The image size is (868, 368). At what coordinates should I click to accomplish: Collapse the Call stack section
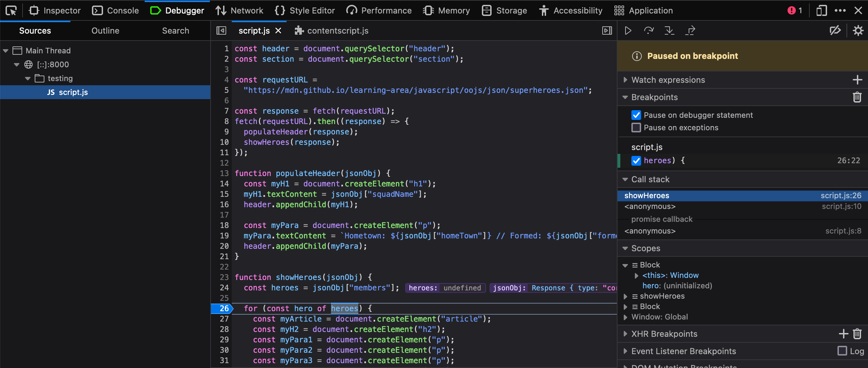(626, 179)
